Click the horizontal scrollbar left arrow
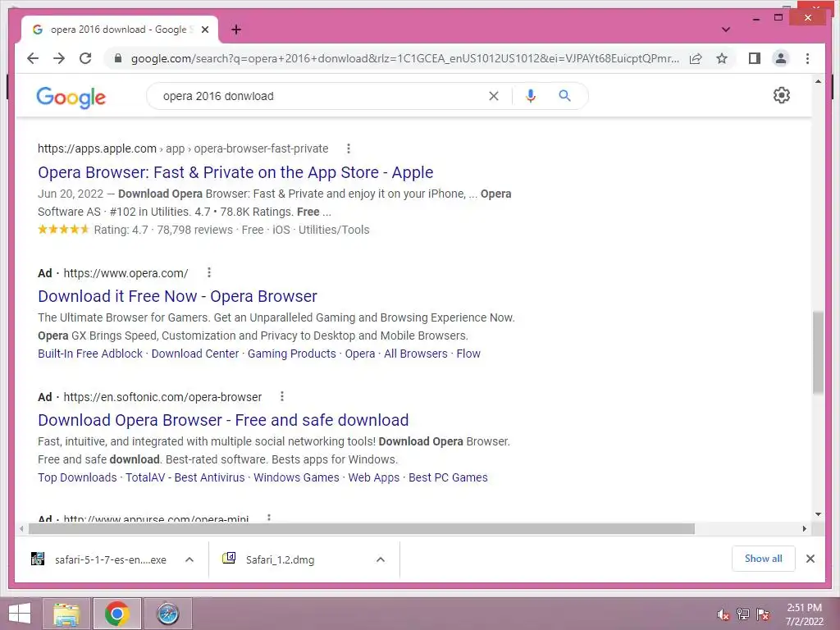The height and width of the screenshot is (630, 840). tap(21, 529)
